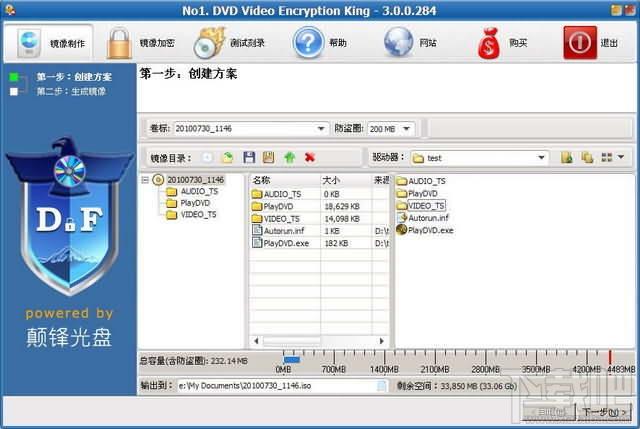Click the add-to-image folder icon beside the drive dropdown
640x429 pixels.
click(567, 158)
